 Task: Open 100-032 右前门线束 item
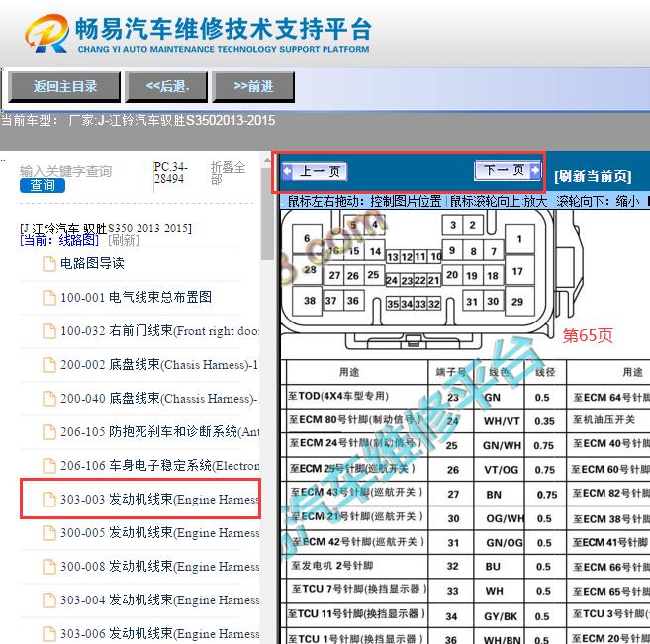160,331
